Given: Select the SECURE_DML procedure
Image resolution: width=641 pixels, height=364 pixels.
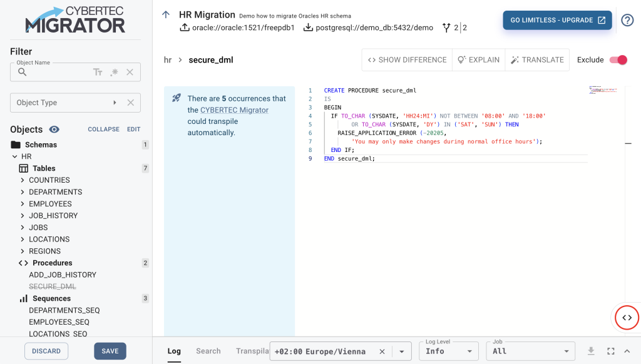Looking at the screenshot, I should 53,287.
